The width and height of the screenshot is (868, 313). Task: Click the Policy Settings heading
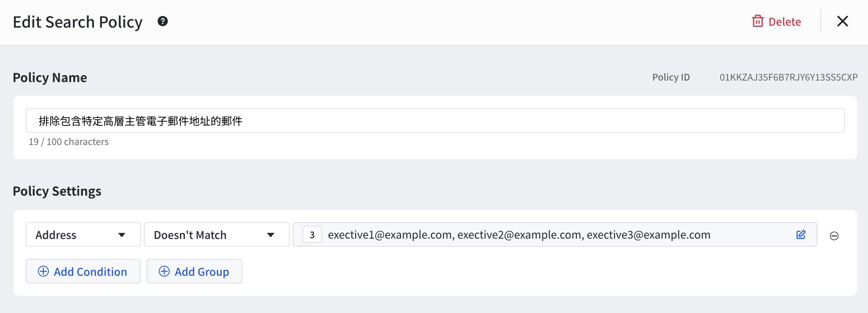point(57,191)
